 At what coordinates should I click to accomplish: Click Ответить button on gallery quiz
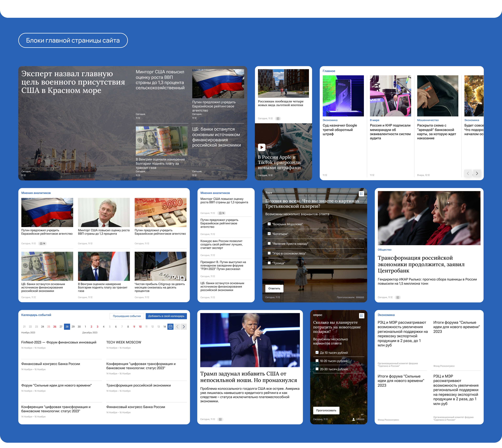pyautogui.click(x=274, y=289)
